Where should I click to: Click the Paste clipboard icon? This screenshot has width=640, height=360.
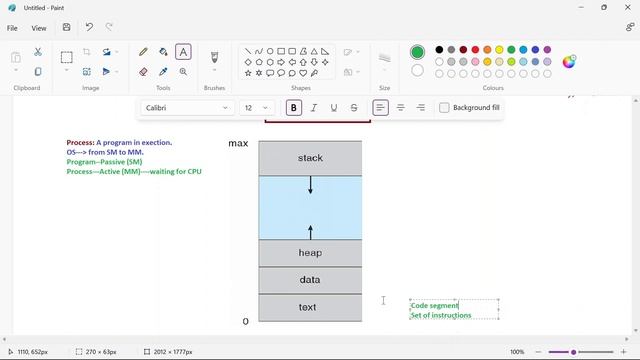[16, 57]
